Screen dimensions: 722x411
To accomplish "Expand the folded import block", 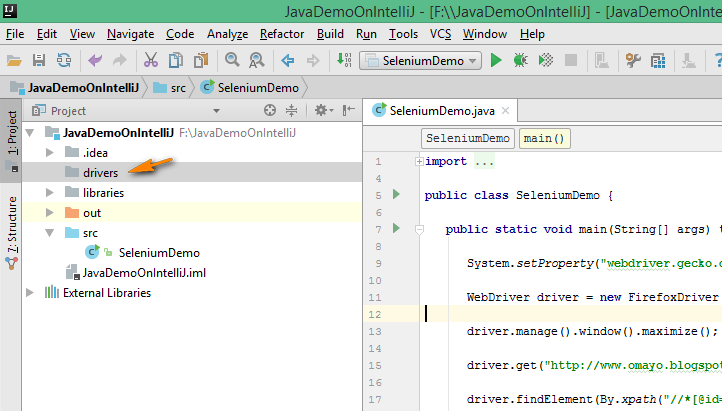I will tap(419, 162).
